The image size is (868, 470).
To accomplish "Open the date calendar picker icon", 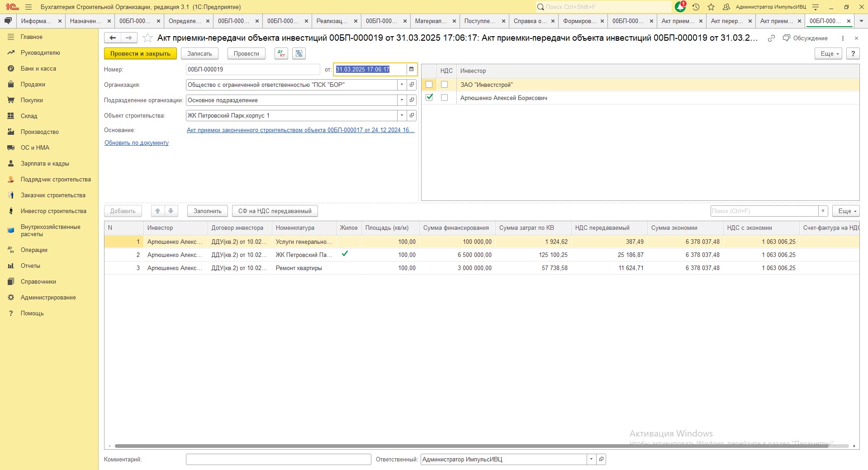I will click(411, 69).
